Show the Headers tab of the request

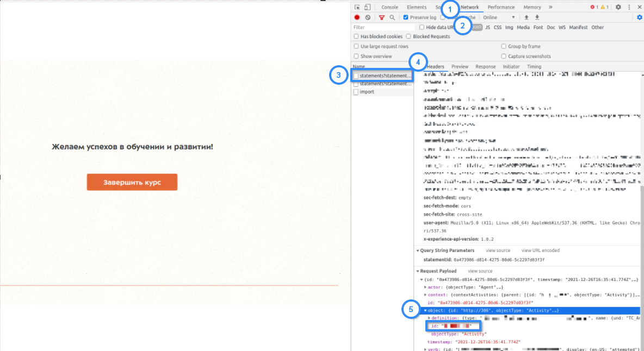coord(435,66)
